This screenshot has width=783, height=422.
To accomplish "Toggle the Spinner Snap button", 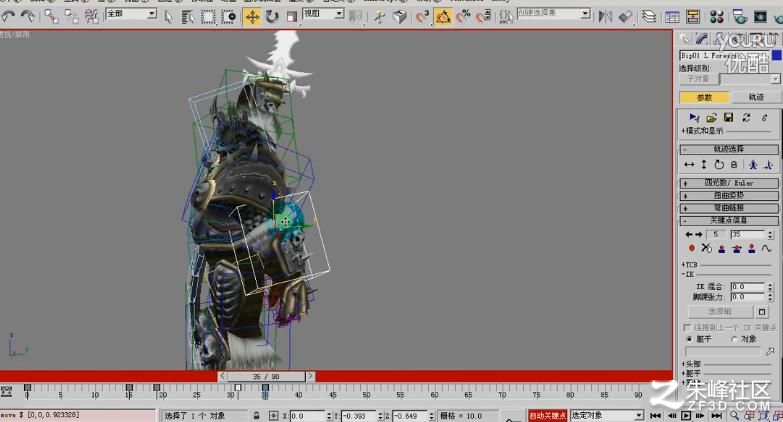I will [483, 17].
